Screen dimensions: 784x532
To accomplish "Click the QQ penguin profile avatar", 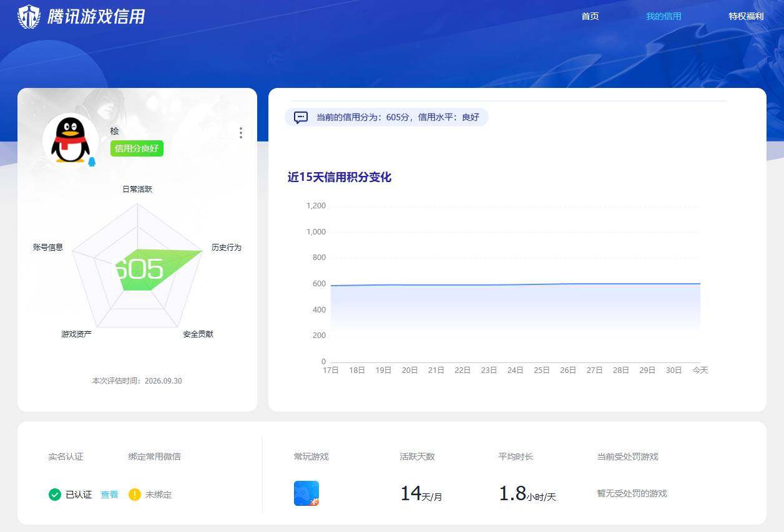I will click(70, 141).
